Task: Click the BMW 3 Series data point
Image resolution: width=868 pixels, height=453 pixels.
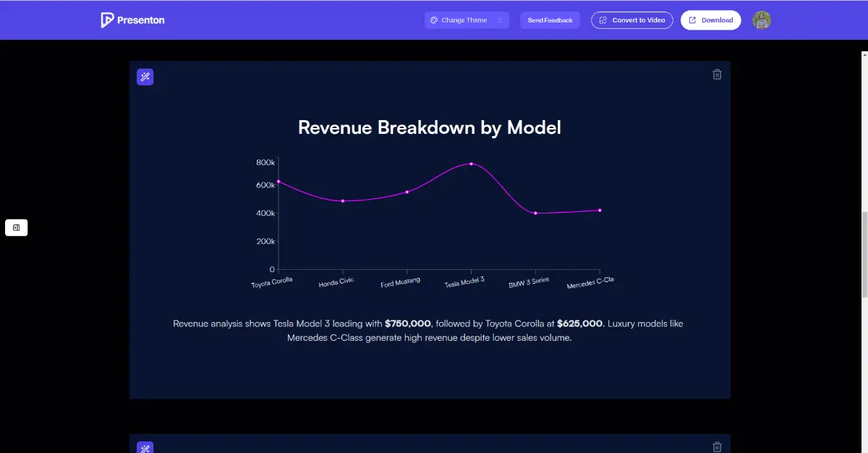Action: [x=535, y=213]
